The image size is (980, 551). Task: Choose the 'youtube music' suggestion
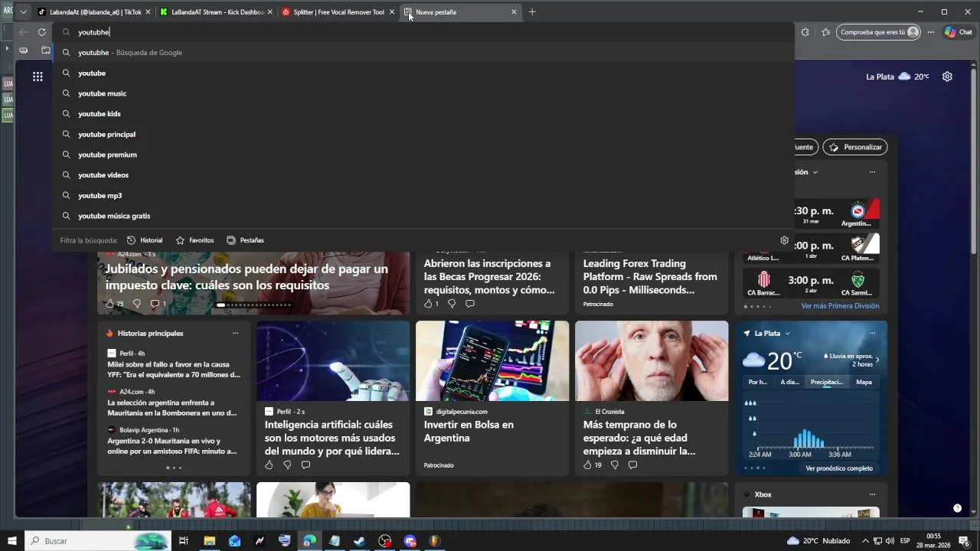click(423, 93)
